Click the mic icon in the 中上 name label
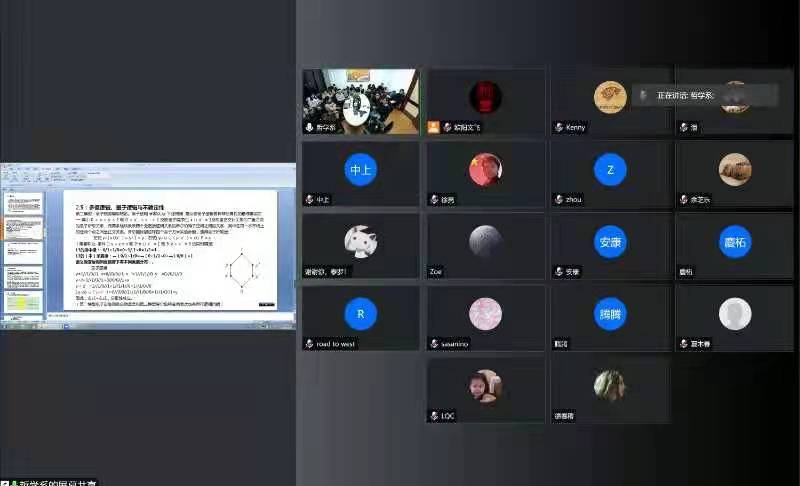 click(x=309, y=200)
